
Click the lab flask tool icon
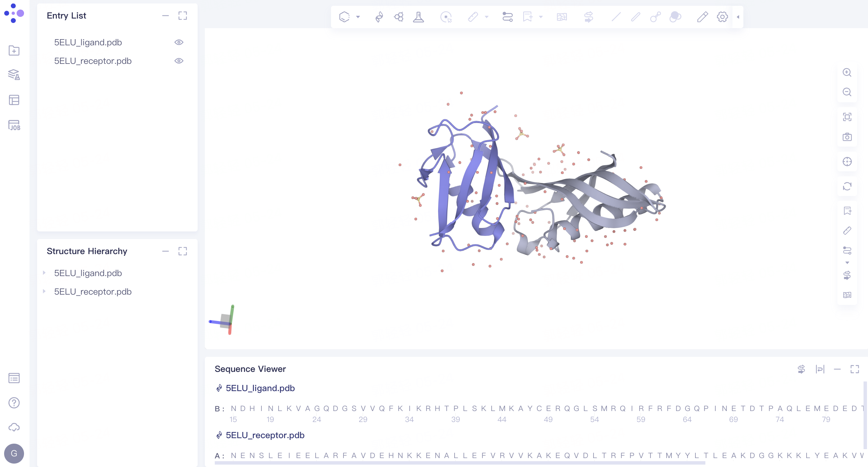(419, 16)
